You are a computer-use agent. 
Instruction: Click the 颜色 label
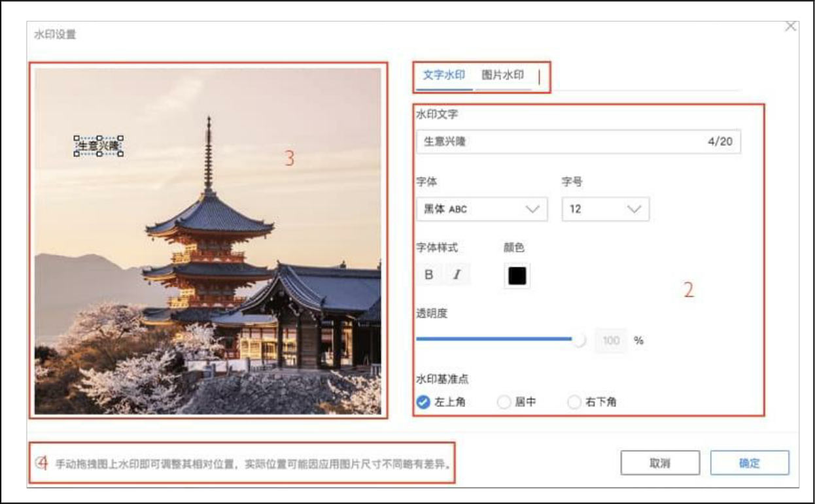pyautogui.click(x=514, y=248)
